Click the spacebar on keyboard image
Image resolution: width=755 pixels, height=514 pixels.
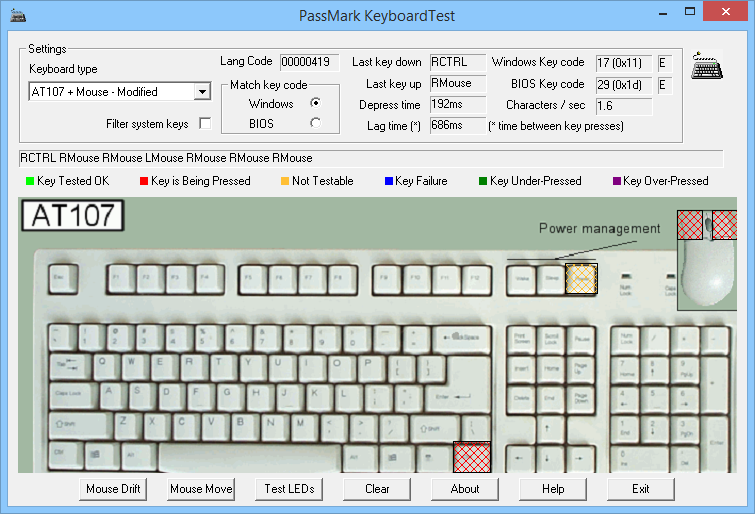click(249, 457)
